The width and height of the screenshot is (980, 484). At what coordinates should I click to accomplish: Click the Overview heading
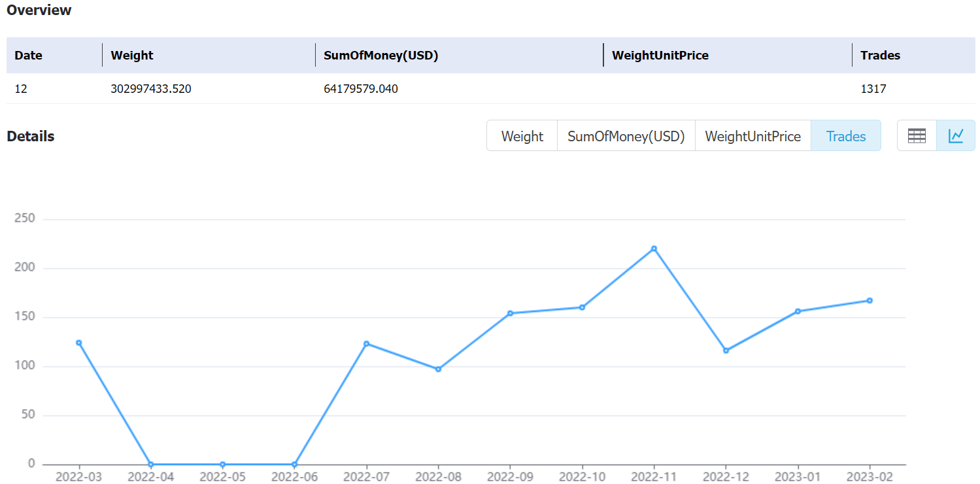39,10
